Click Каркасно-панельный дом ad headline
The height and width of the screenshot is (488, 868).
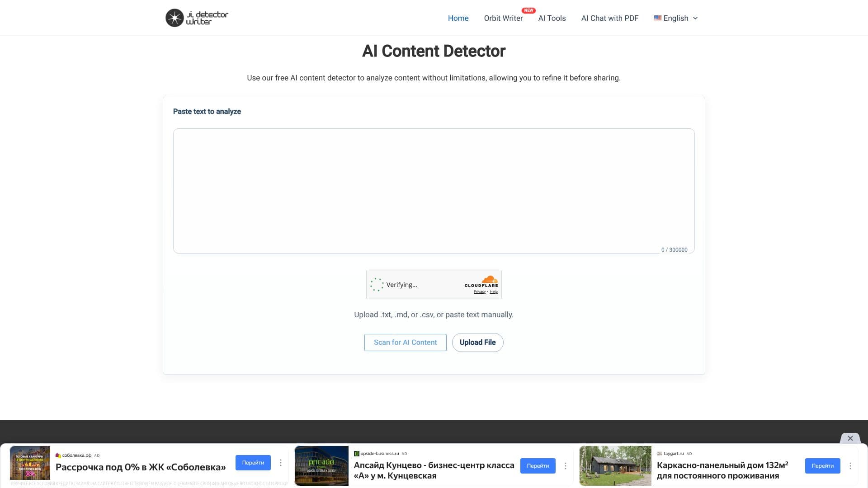click(x=722, y=470)
